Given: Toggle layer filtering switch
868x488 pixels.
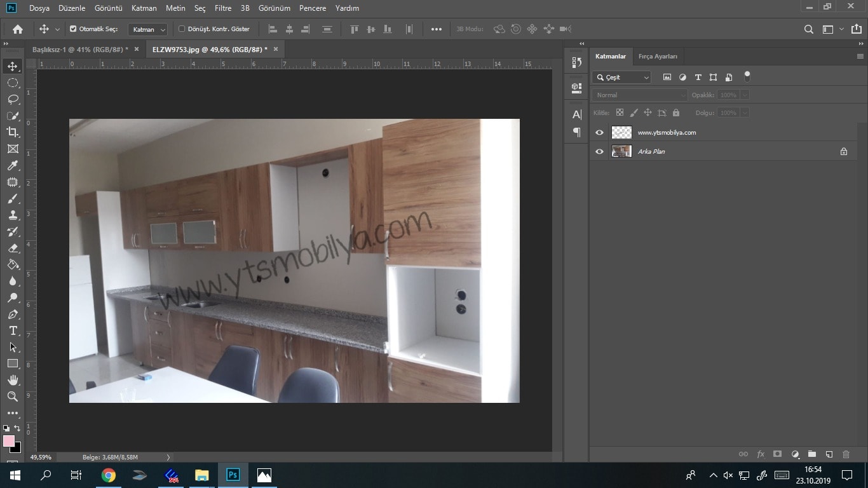Looking at the screenshot, I should [x=747, y=77].
